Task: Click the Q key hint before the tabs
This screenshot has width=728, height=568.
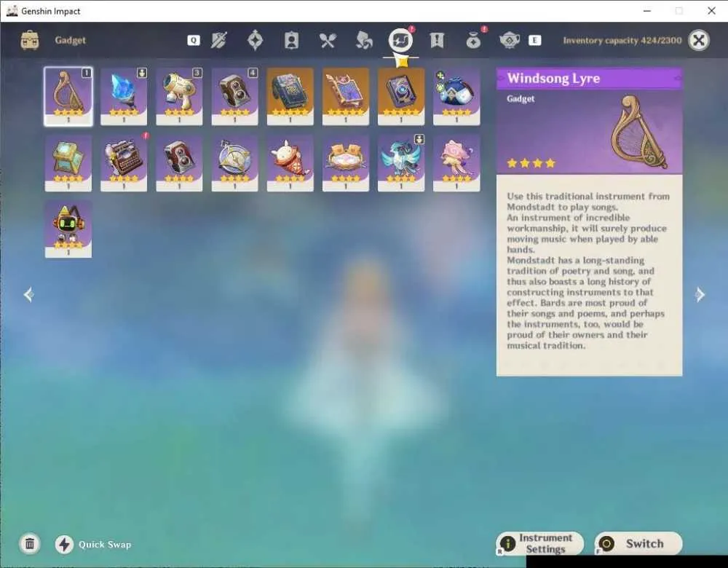Action: [x=194, y=40]
